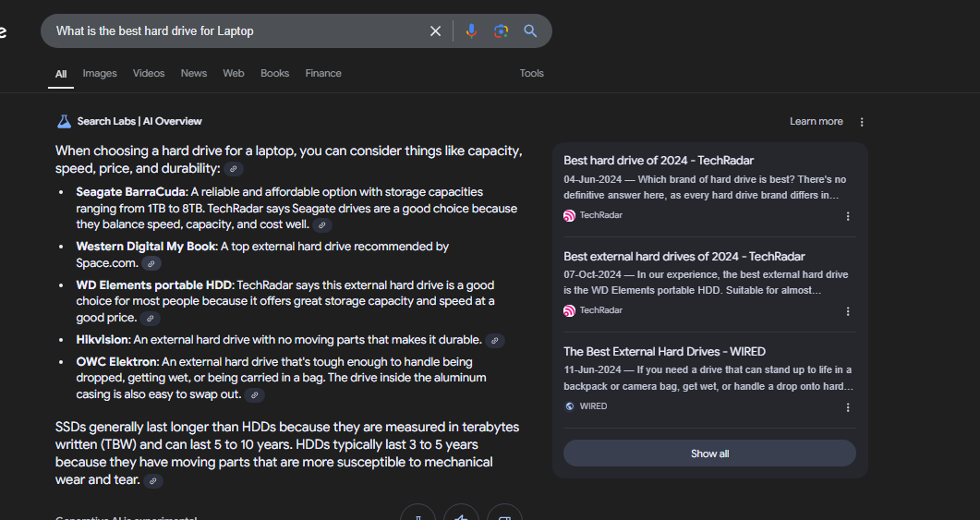The height and width of the screenshot is (520, 980).
Task: Open Google Lens image search icon
Action: point(501,31)
